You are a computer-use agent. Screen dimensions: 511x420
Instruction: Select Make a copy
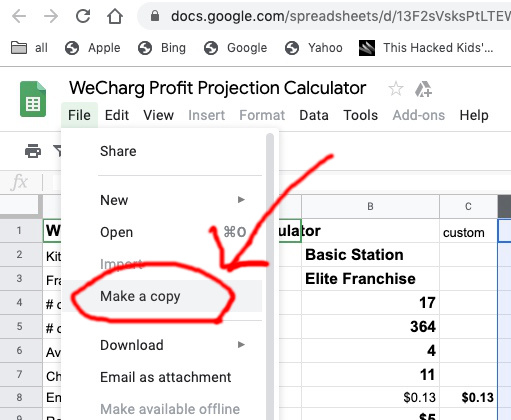(163, 296)
